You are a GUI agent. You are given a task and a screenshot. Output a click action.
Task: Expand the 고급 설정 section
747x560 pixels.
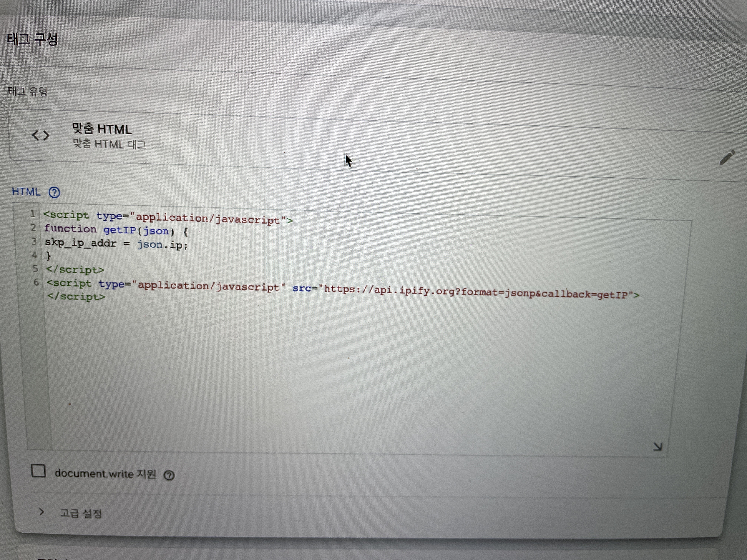coord(71,513)
